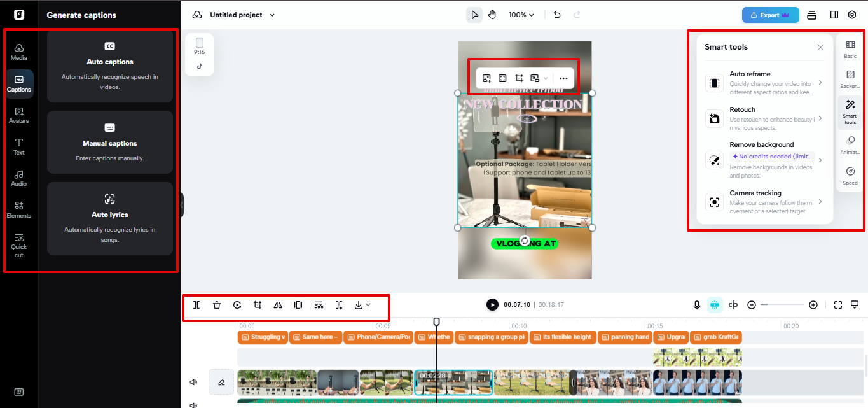Click the Export button
868x408 pixels.
[x=770, y=14]
